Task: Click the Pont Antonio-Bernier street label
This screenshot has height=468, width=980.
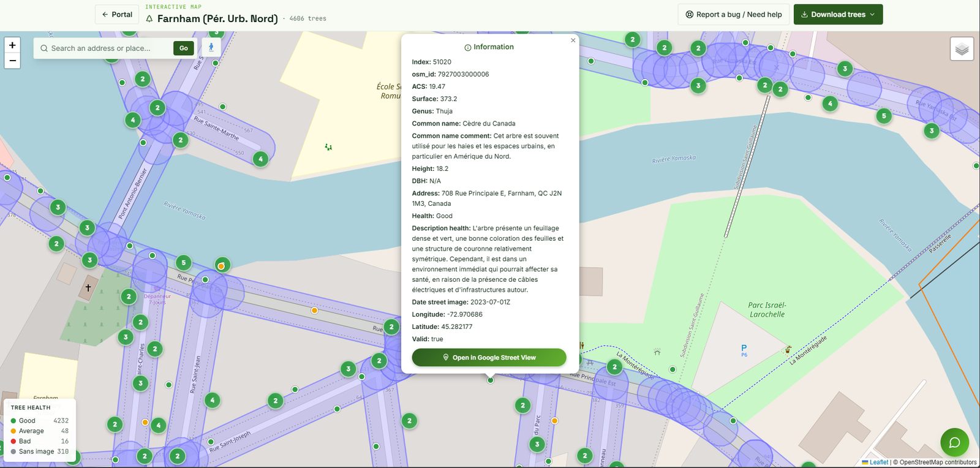Action: click(x=133, y=193)
